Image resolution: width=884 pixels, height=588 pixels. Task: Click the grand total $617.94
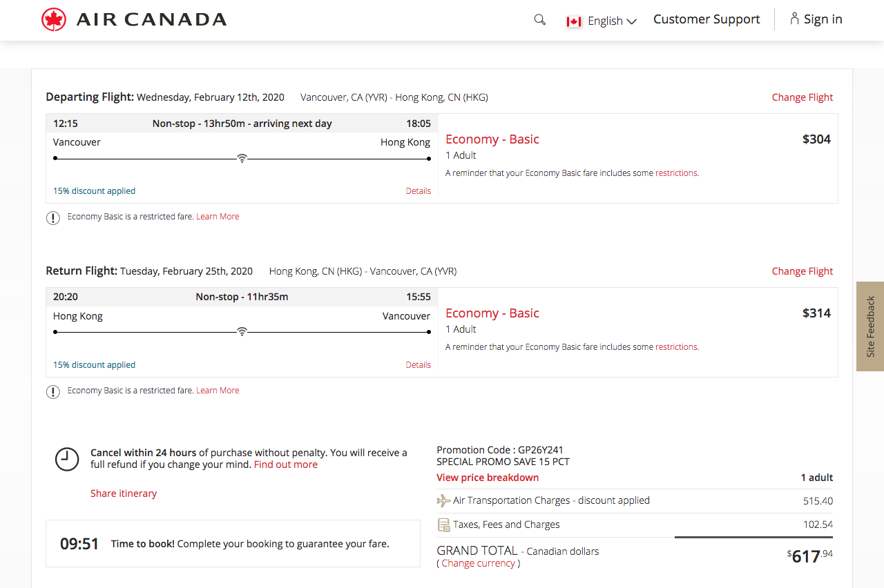point(810,556)
